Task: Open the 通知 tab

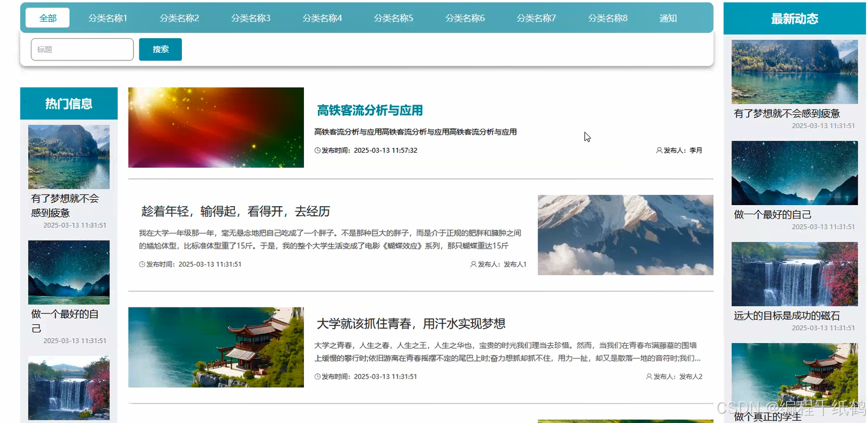Action: [x=668, y=18]
